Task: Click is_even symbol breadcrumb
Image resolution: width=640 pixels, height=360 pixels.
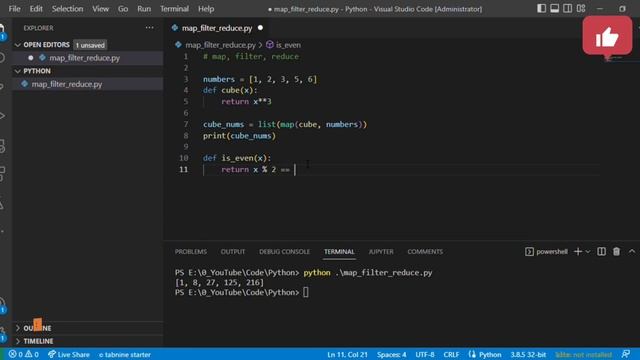Action: click(288, 45)
